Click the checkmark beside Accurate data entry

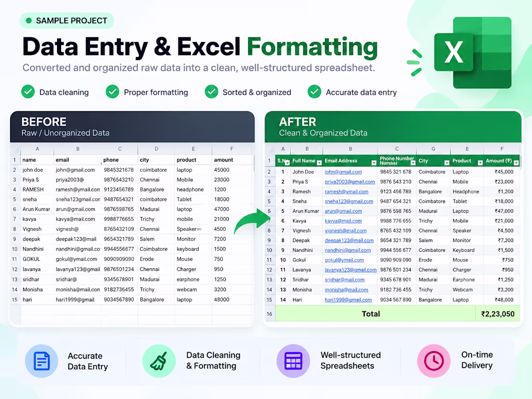click(x=314, y=91)
